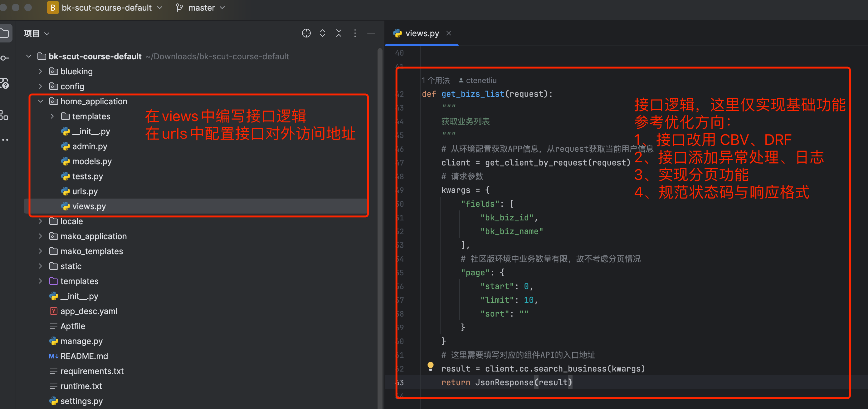Click the ctenetliu author annotation

tap(481, 80)
